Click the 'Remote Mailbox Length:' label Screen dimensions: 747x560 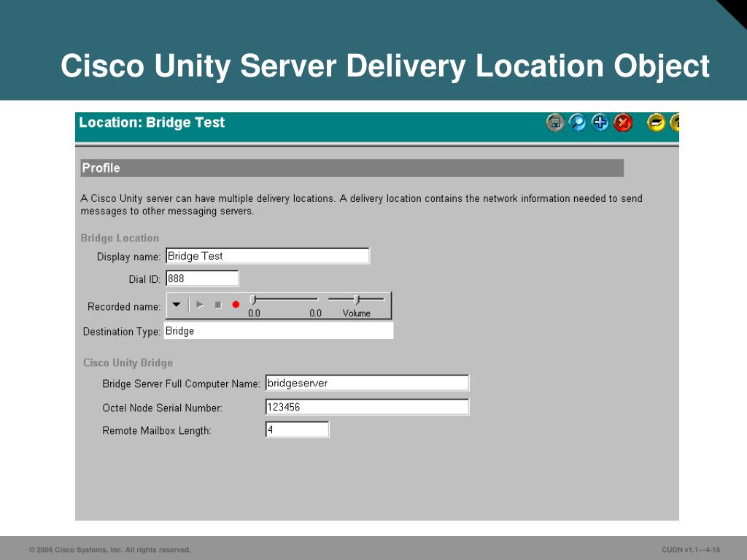[x=157, y=431]
